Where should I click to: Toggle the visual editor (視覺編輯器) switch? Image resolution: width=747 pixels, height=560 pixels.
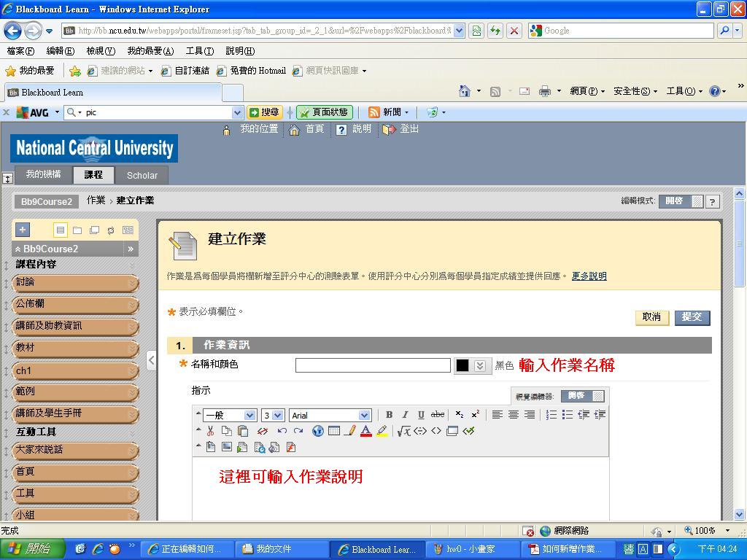tap(582, 396)
